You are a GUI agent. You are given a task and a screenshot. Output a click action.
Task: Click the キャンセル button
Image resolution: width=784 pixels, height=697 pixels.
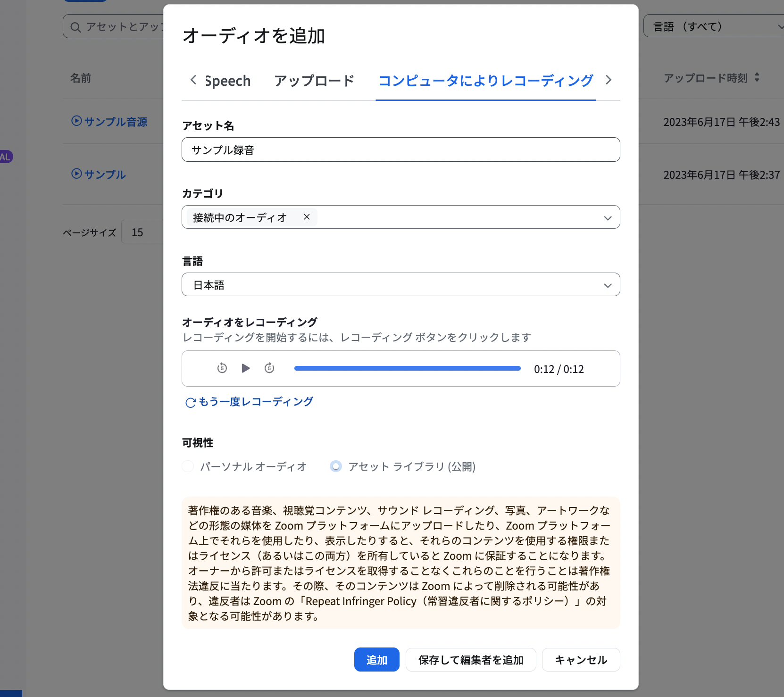pos(581,660)
